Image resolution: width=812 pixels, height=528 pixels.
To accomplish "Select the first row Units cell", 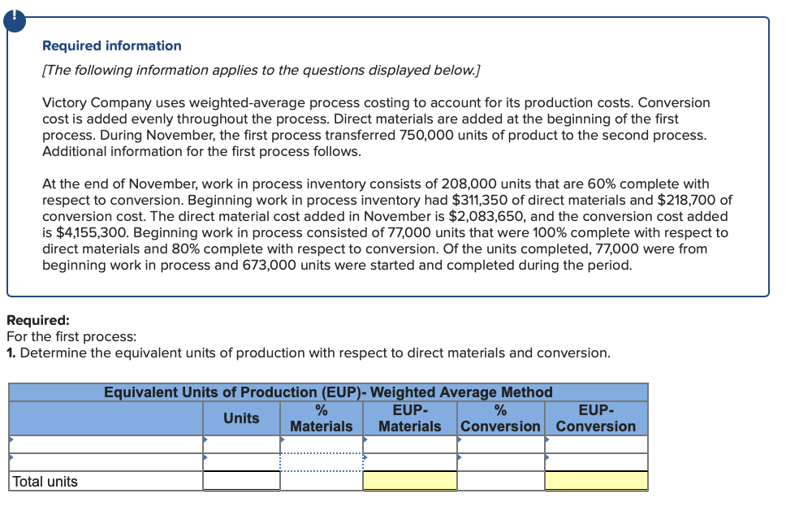I will (x=241, y=444).
